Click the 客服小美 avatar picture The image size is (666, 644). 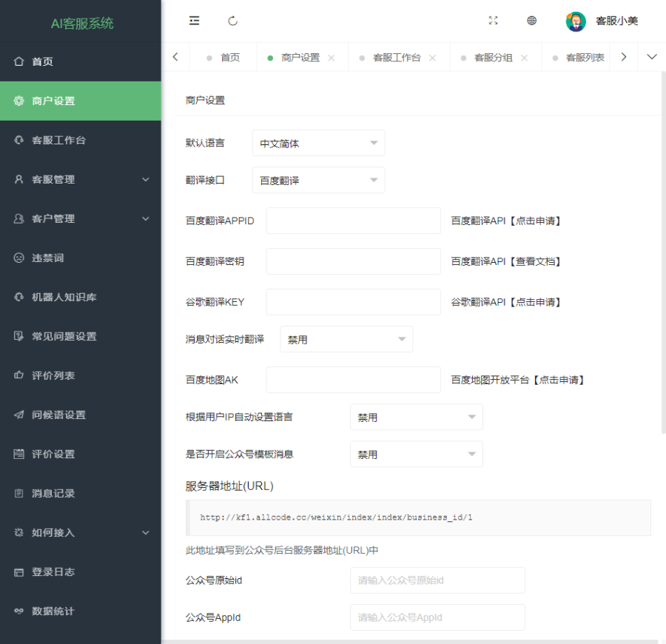coord(576,21)
